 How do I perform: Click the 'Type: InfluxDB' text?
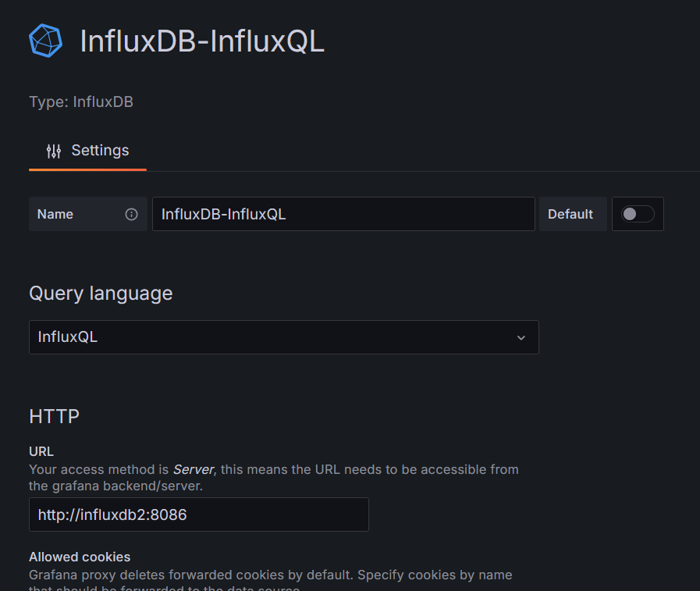(x=81, y=101)
